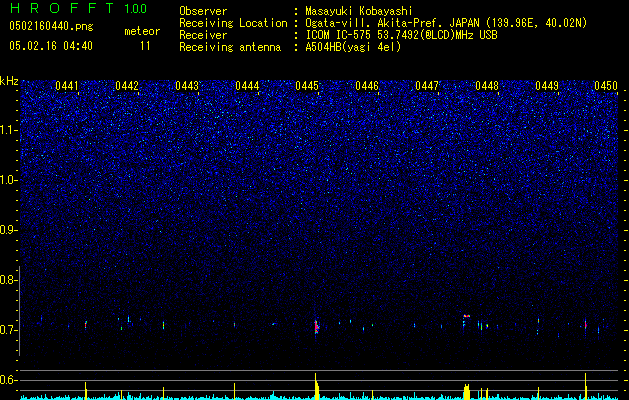Viewport: 629px width, 400px height.
Task: Click the 'Receiving antenna' field label
Action: click(230, 47)
